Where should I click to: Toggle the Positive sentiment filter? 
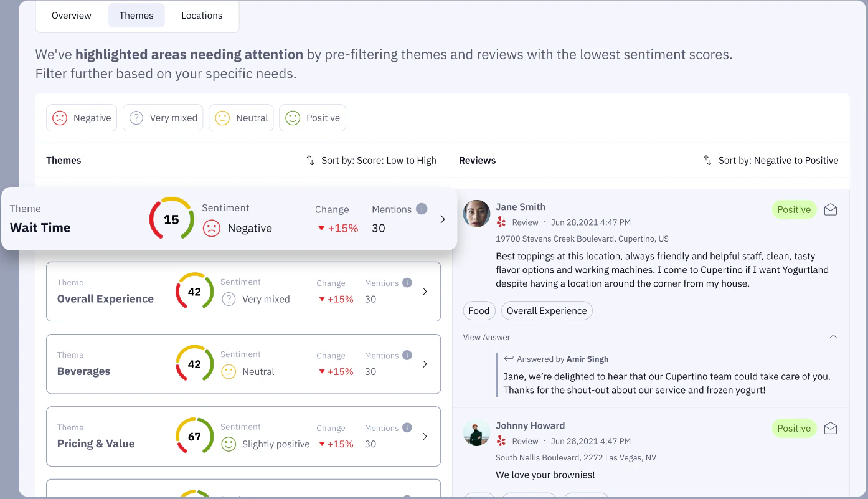point(313,118)
